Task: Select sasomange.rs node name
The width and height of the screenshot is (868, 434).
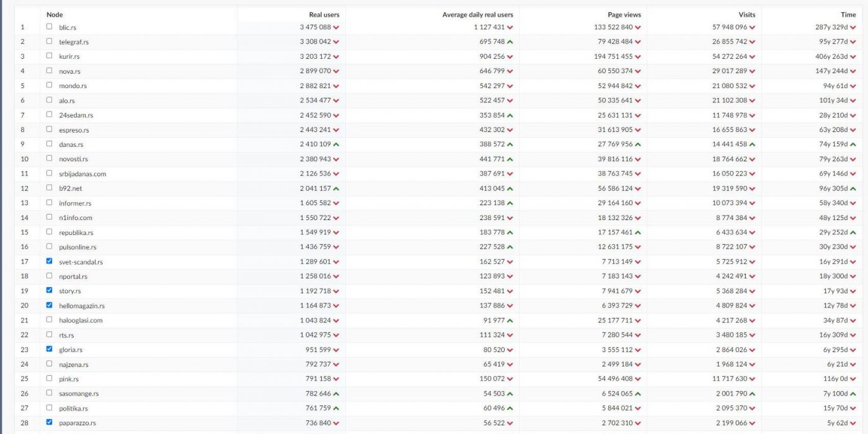Action: pyautogui.click(x=79, y=394)
